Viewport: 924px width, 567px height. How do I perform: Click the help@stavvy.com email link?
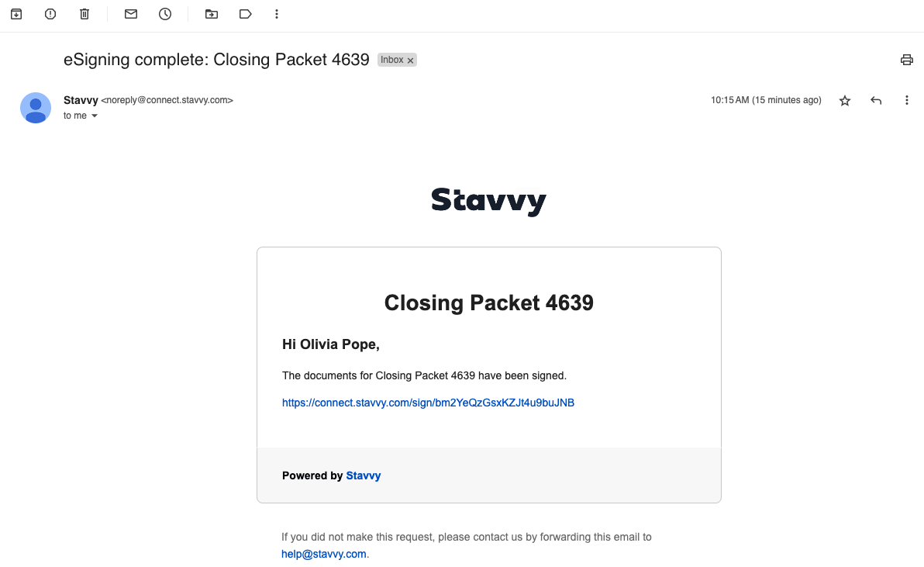point(323,554)
